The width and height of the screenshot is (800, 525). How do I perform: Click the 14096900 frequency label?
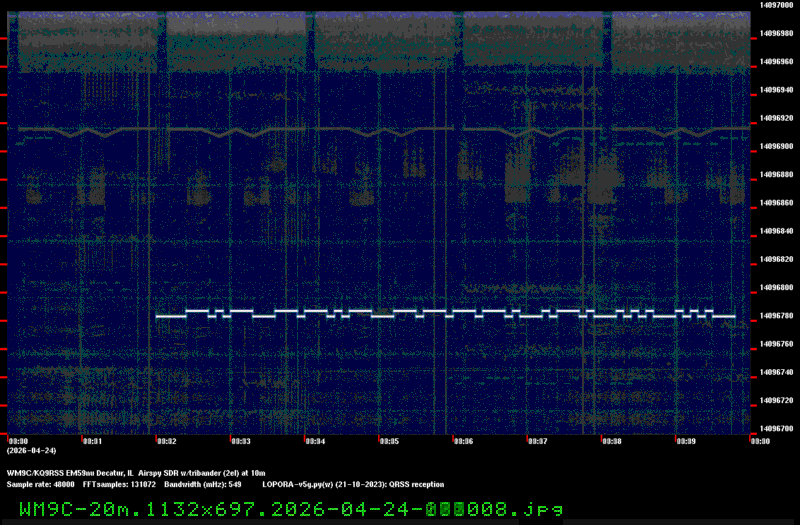pyautogui.click(x=777, y=146)
